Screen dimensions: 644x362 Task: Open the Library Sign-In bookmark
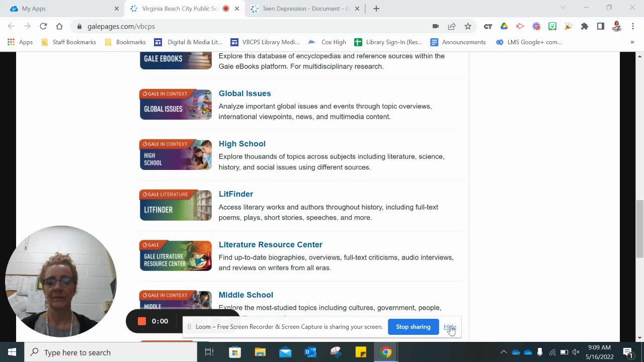click(x=388, y=42)
